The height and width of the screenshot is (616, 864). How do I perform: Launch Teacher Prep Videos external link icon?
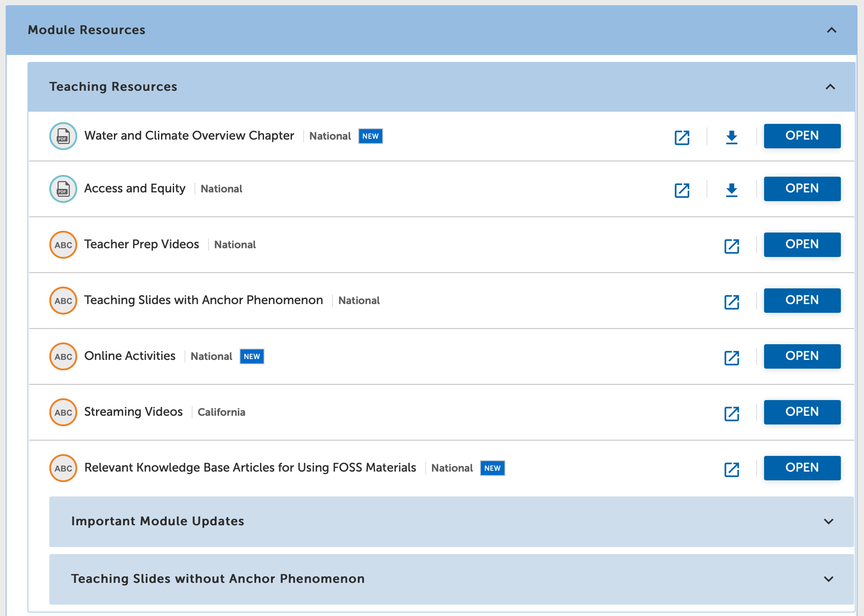coord(731,246)
